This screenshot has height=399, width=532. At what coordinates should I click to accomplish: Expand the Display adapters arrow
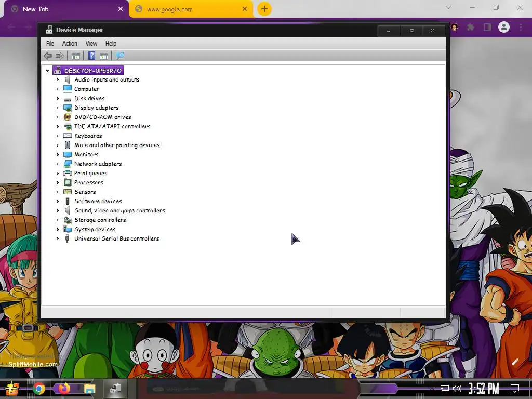point(57,108)
